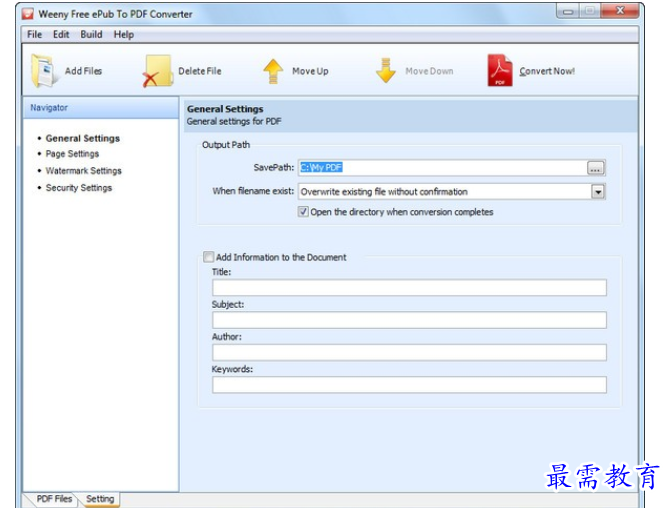Screen dimensions: 668x508
Task: Click the Move Up arrow icon
Action: click(x=273, y=71)
